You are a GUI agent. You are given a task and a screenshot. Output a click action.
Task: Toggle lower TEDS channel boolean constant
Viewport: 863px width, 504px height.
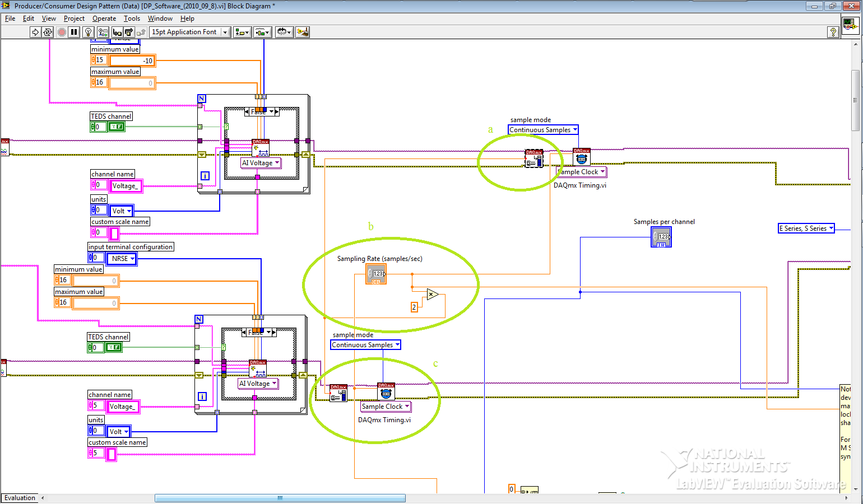[x=114, y=348]
